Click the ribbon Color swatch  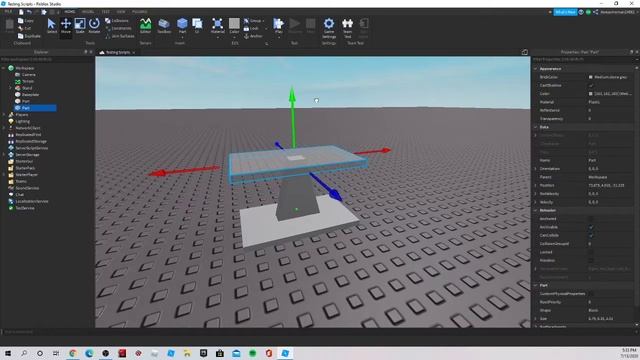[234, 23]
